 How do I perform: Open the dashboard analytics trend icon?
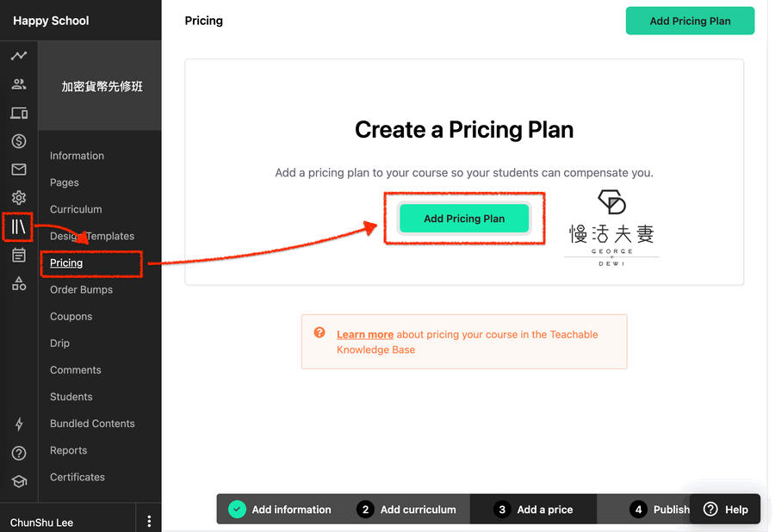[x=19, y=56]
